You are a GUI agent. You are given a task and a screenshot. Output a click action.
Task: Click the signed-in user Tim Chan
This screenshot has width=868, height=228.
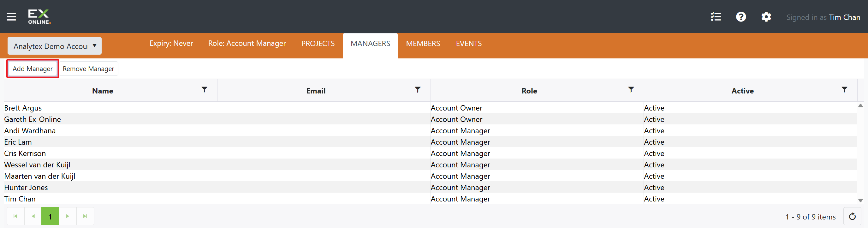[x=844, y=17]
